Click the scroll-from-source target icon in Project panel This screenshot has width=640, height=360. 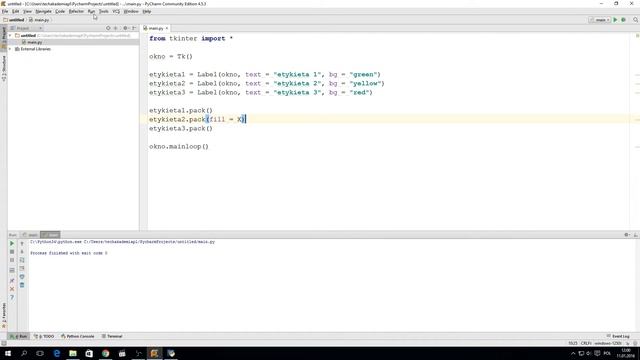click(x=108, y=28)
